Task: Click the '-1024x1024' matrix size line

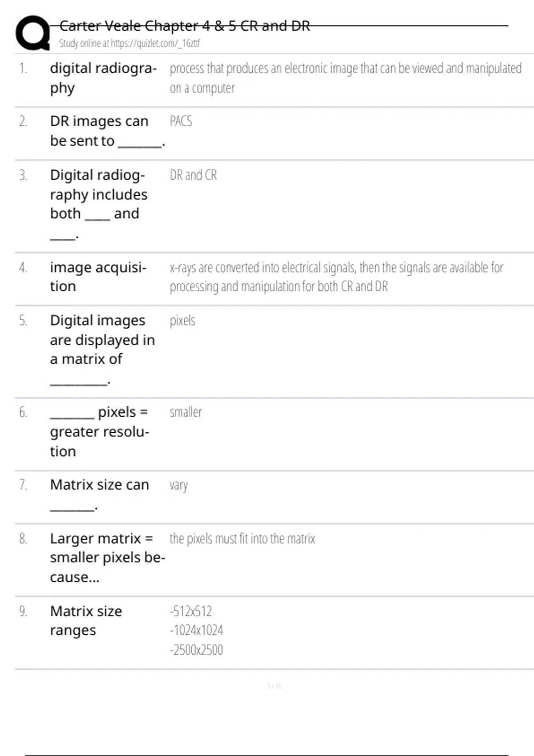Action: (196, 630)
